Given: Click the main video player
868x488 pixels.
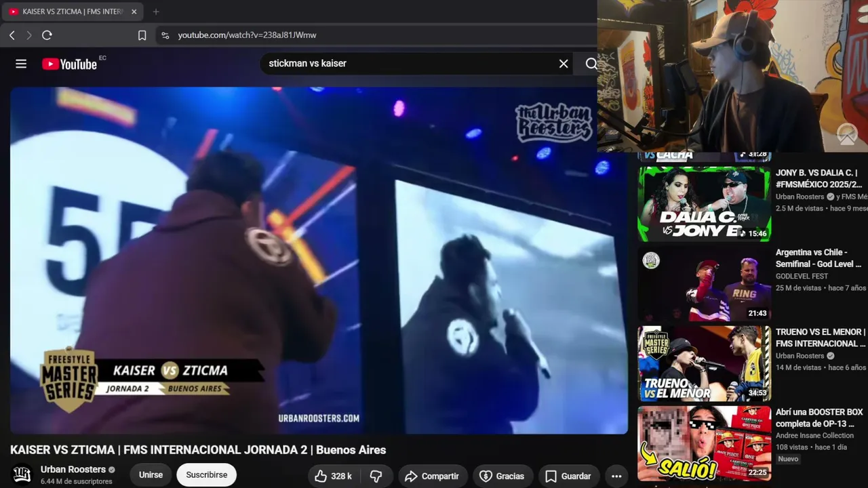Looking at the screenshot, I should pos(319,260).
